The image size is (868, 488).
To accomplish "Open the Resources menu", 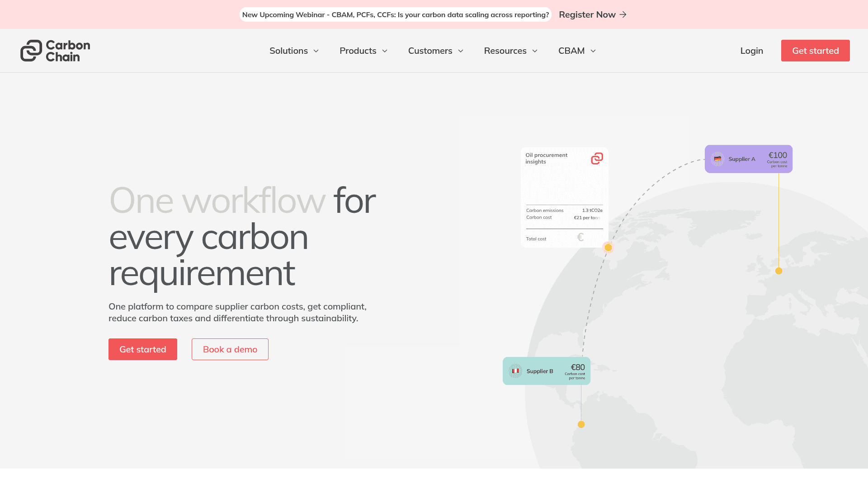I will tap(511, 51).
